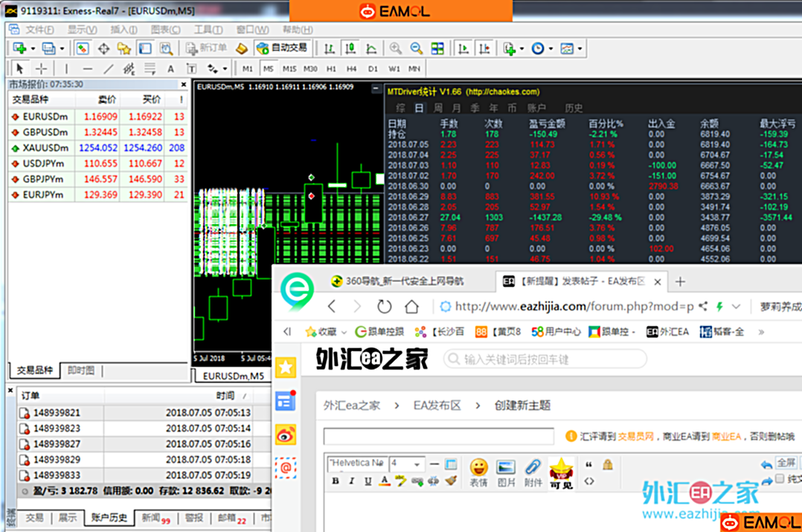Open the EA发布区 breadcrumb link
The width and height of the screenshot is (802, 532).
click(437, 406)
